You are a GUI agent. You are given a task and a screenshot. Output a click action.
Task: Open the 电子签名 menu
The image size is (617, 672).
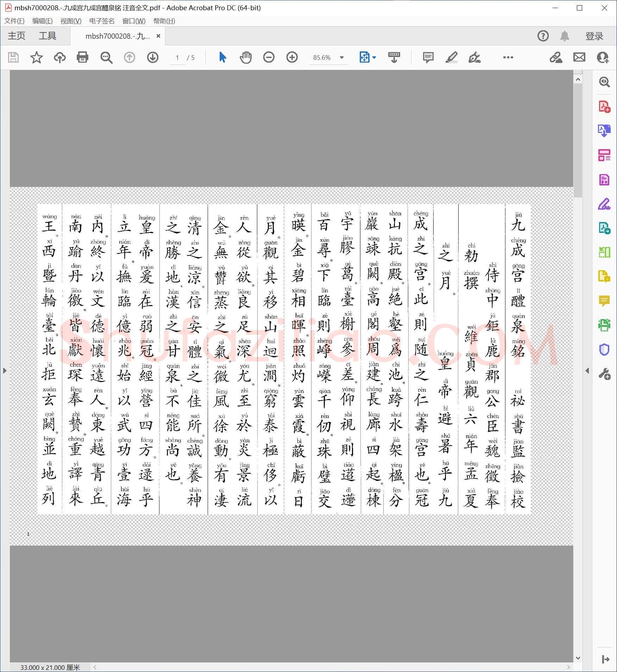point(102,21)
